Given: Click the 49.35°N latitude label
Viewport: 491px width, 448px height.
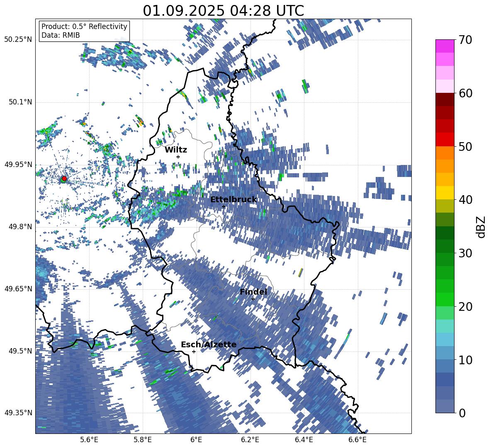Looking at the screenshot, I should pyautogui.click(x=19, y=413).
